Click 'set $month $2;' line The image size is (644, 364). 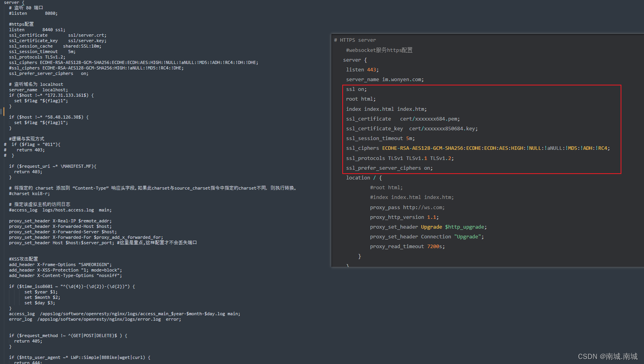click(42, 297)
